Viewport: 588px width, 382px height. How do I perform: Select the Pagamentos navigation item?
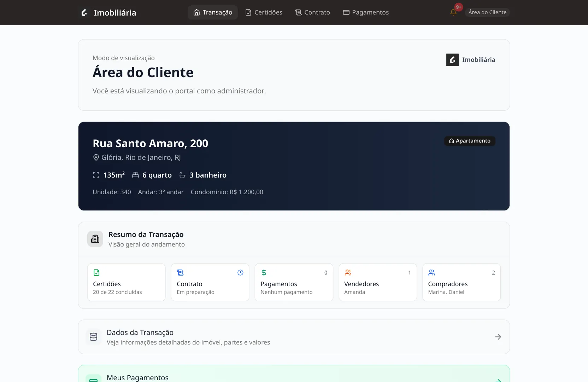366,12
